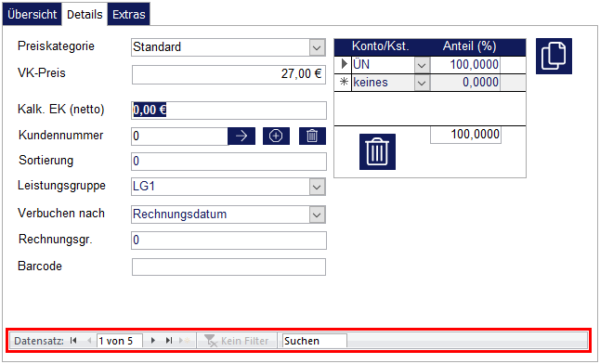Image resolution: width=600 pixels, height=364 pixels.
Task: Click the plus circle button beside Kundennummer
Action: coord(276,136)
